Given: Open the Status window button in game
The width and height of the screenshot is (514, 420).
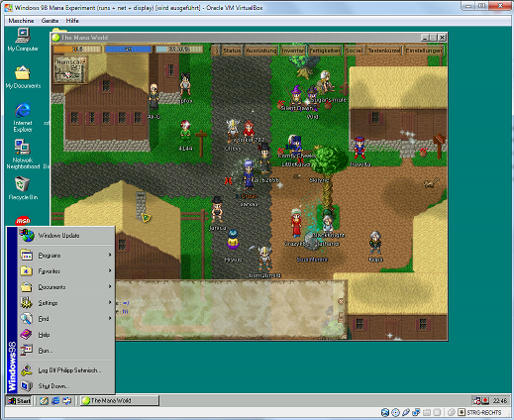Looking at the screenshot, I should pyautogui.click(x=232, y=51).
